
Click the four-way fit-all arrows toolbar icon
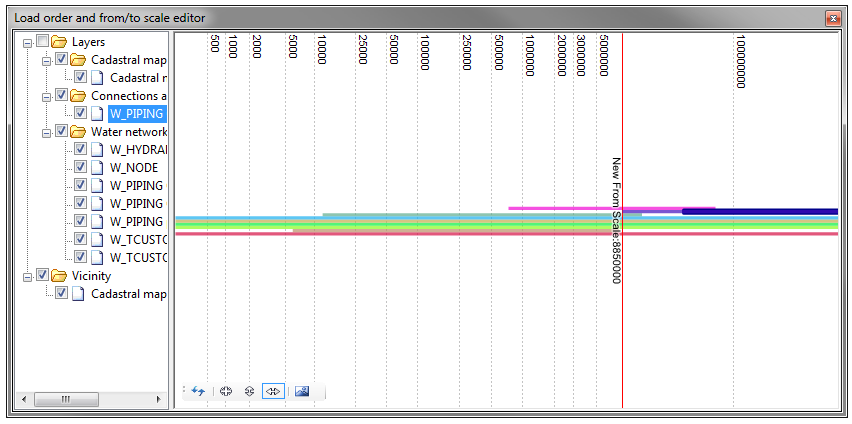point(226,391)
